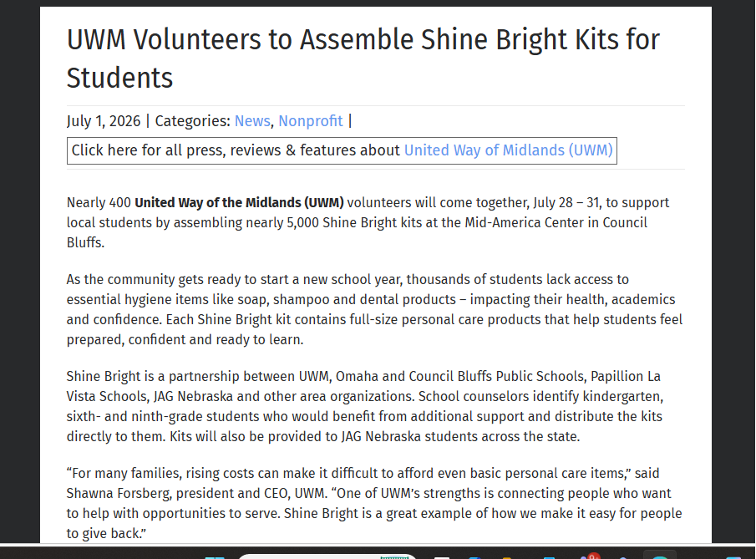Click the article headline about Shine Bright Kits
This screenshot has height=559, width=756.
coord(363,58)
